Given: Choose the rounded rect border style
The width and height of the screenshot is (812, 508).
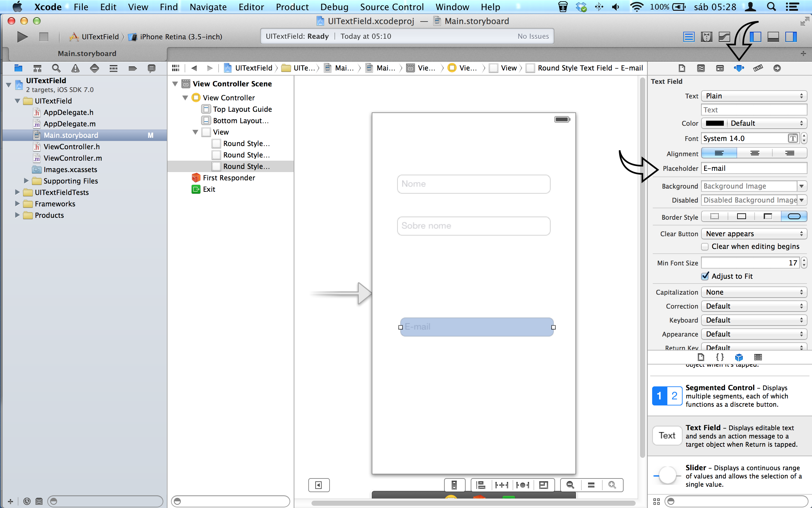Looking at the screenshot, I should pos(794,216).
